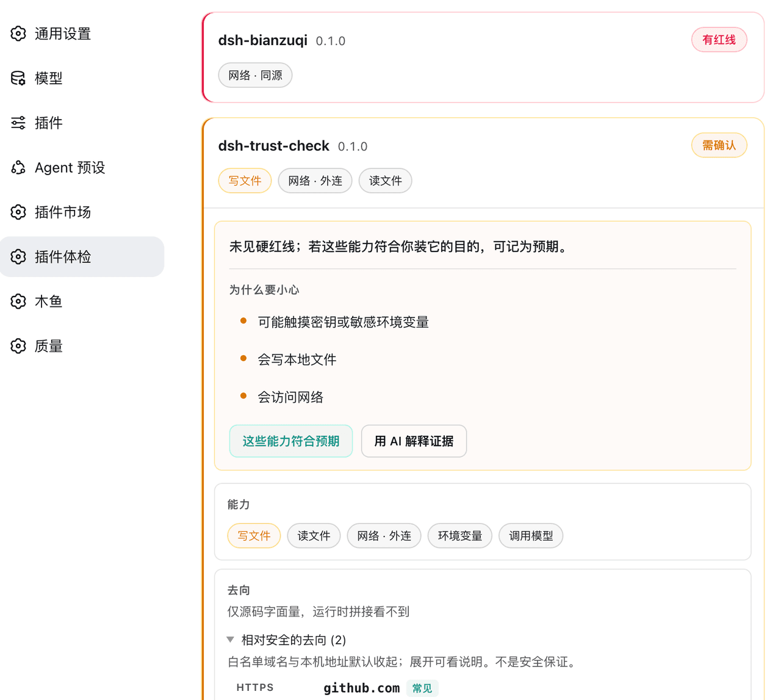781x700 pixels.
Task: Collapse the dsh-trust-check card header
Action: [483, 163]
